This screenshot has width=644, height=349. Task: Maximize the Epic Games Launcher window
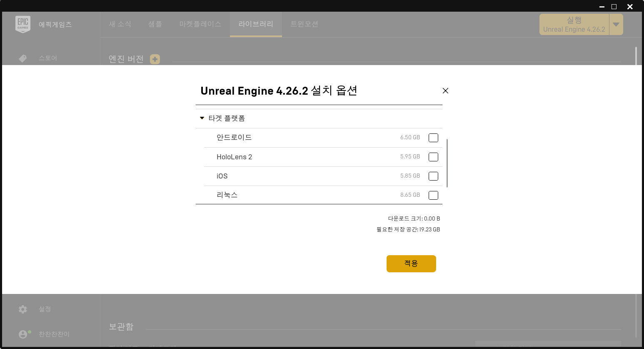coord(614,7)
